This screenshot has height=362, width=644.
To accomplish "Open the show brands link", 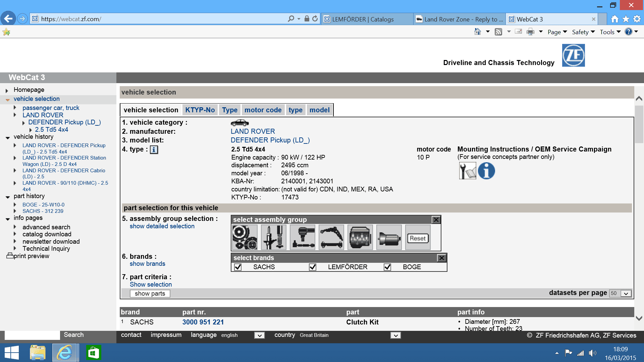I will click(x=148, y=264).
